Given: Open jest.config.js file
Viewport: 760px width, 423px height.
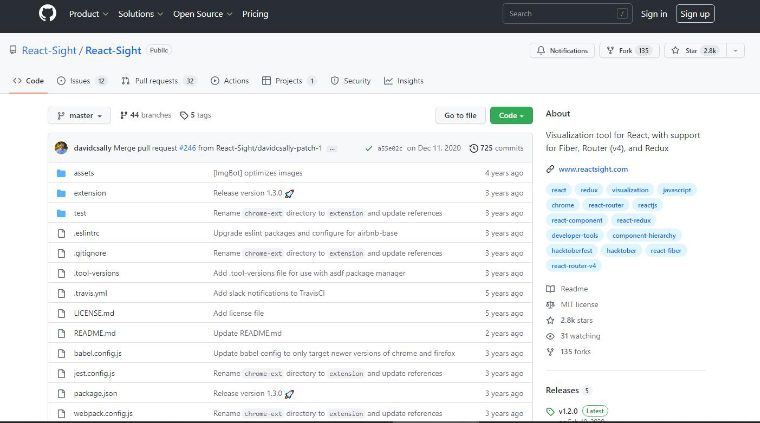Looking at the screenshot, I should [x=94, y=374].
